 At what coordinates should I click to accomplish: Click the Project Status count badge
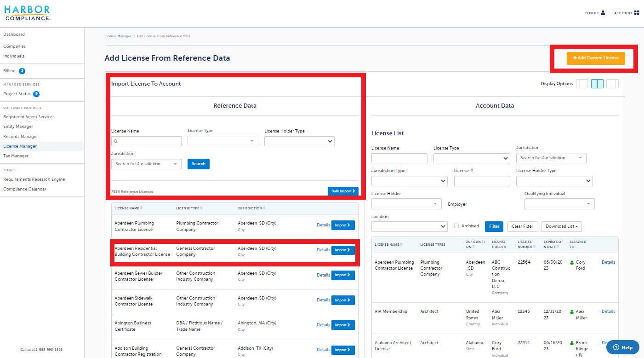click(x=36, y=94)
